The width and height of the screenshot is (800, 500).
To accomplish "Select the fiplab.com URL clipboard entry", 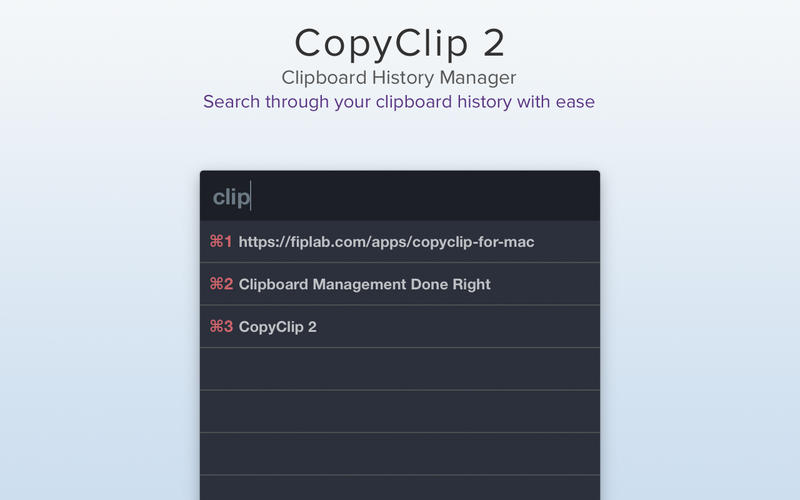I will (400, 241).
